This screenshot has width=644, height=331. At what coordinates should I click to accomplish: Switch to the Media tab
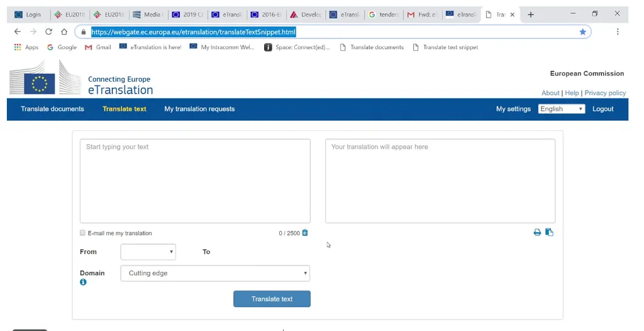148,14
